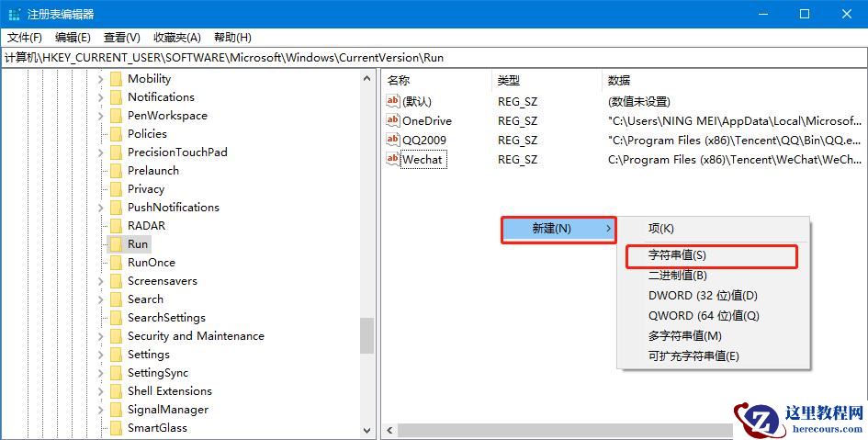Viewport: 868px width, 440px height.
Task: Select the SmartGlass key in tree
Action: (x=157, y=428)
